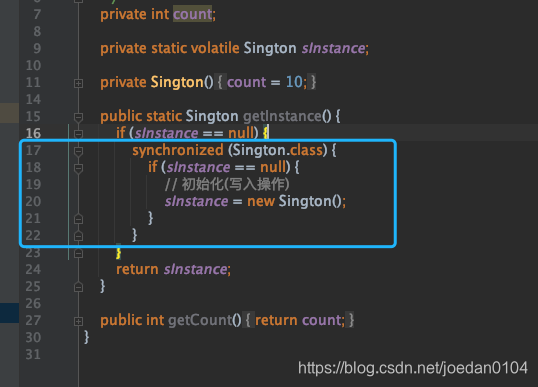Click 'Sington()' constructor call on line 20
538x387 pixels.
point(310,201)
